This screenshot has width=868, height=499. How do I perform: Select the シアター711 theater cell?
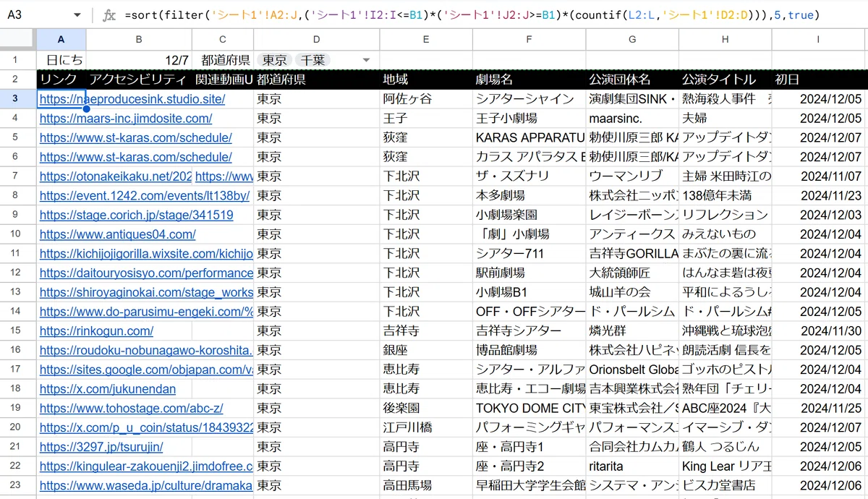[529, 254]
